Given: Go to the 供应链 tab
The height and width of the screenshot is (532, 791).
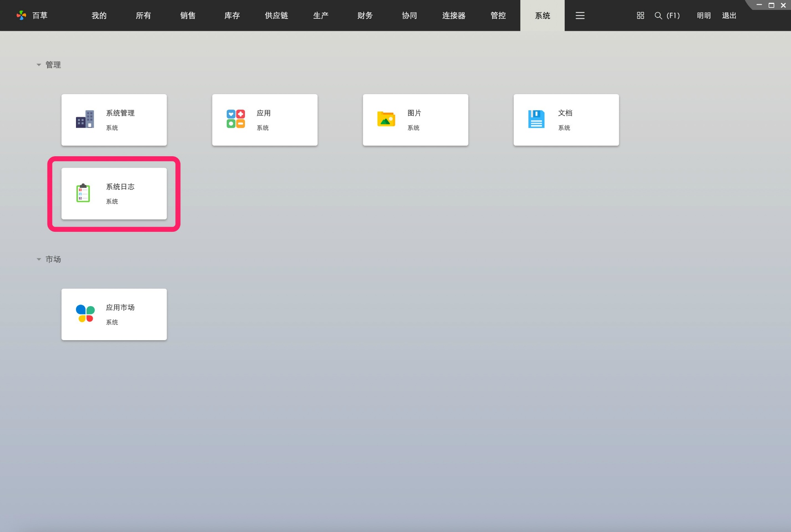Looking at the screenshot, I should 276,15.
